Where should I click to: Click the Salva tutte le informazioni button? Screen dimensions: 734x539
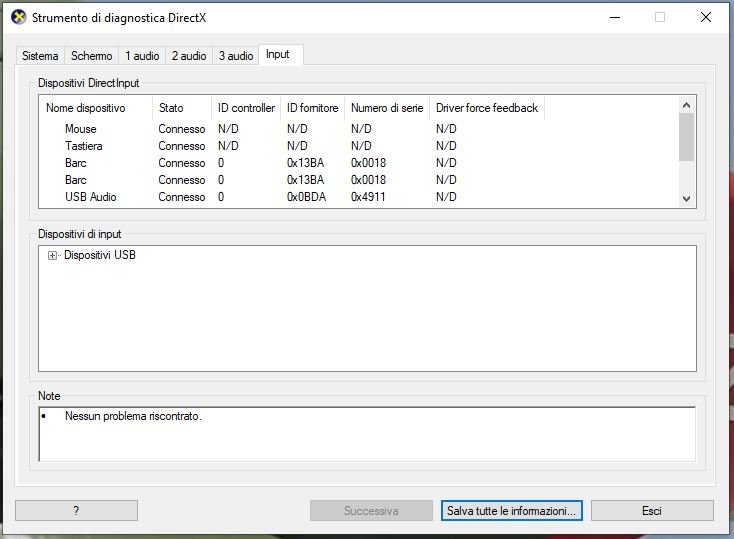click(x=511, y=510)
